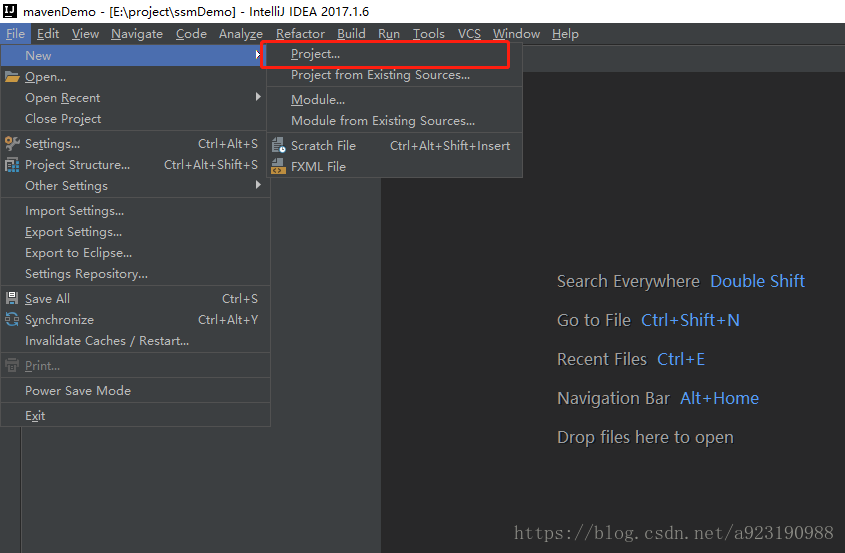Viewport: 845px width, 553px height.
Task: Expand the New submenu arrow
Action: tap(258, 55)
